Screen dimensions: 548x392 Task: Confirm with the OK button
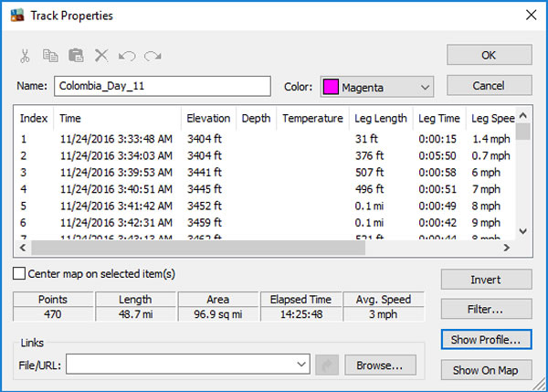[490, 55]
